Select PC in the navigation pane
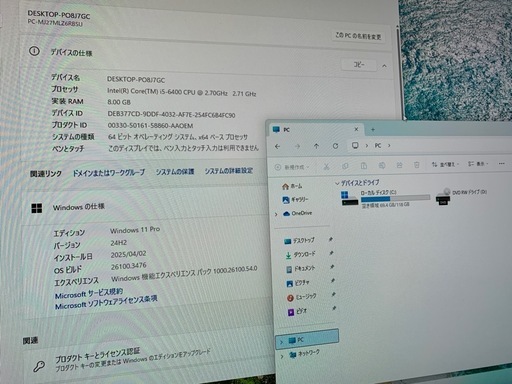512x384 pixels. pyautogui.click(x=307, y=340)
